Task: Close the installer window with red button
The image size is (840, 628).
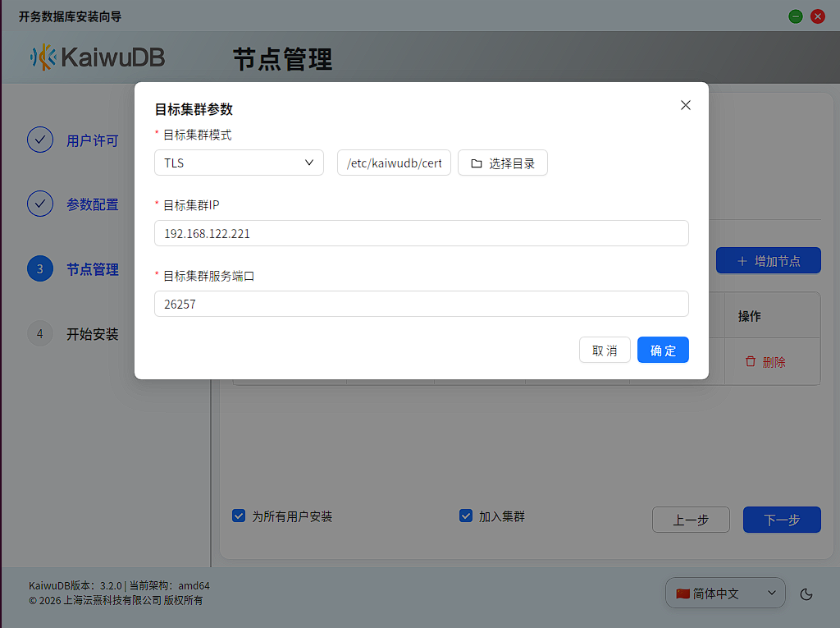Action: 818,16
